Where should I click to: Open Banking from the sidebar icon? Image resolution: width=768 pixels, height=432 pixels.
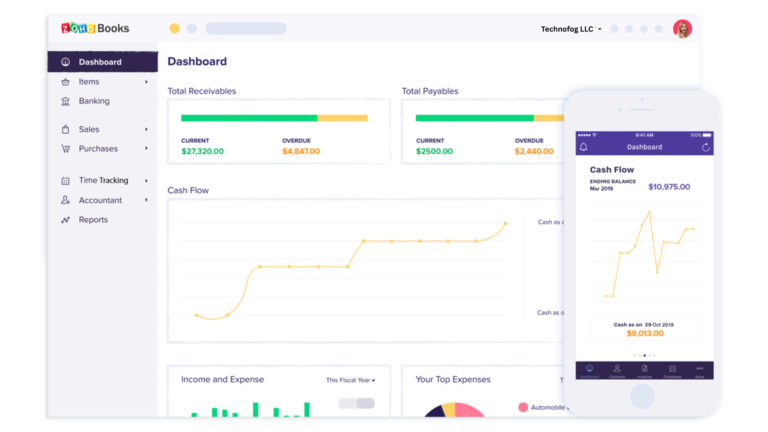66,101
